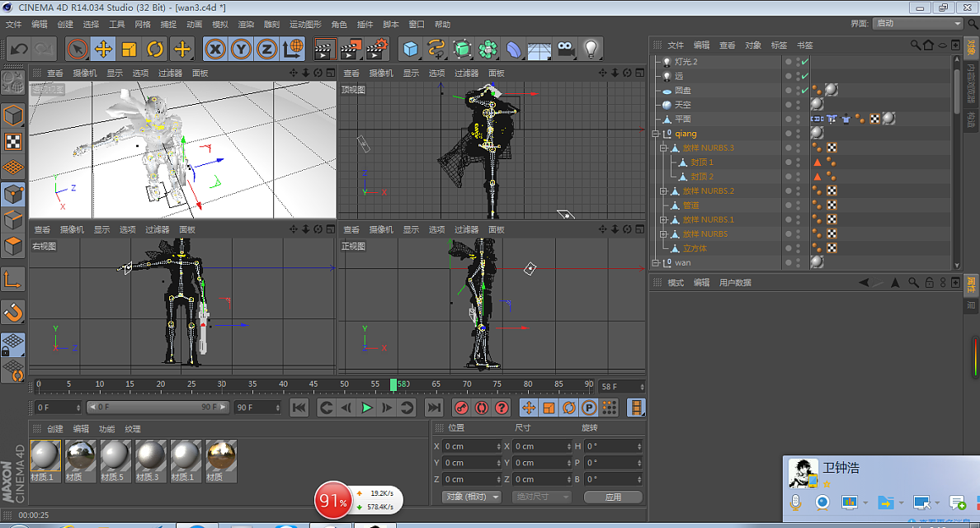
Task: Click the Record Active Objects keyframe button
Action: click(x=461, y=408)
